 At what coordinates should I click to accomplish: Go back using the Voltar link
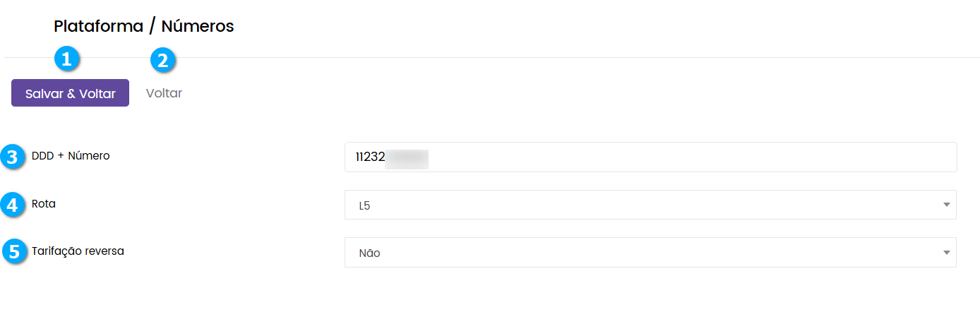pyautogui.click(x=164, y=93)
